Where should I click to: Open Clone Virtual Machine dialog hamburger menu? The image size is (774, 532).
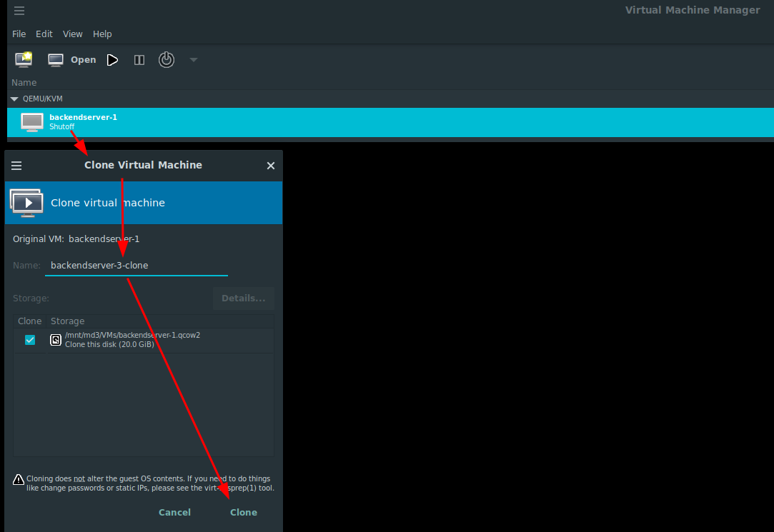(x=16, y=166)
